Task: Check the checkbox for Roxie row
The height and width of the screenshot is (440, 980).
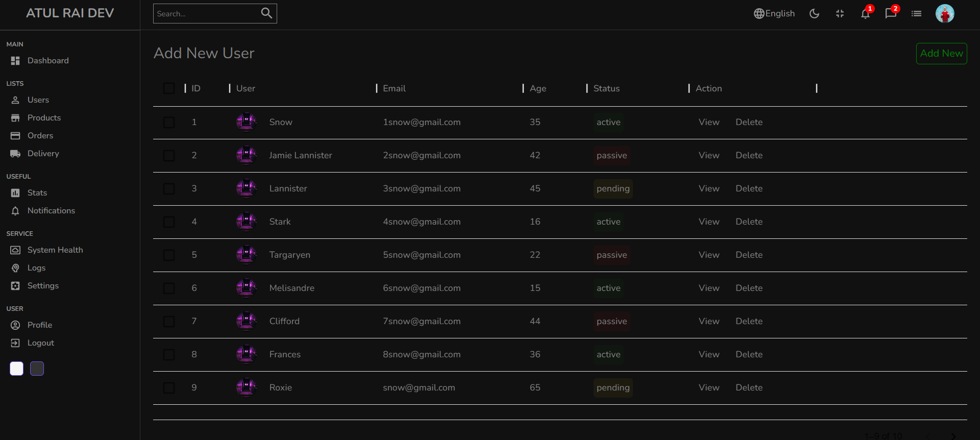Action: coord(169,388)
